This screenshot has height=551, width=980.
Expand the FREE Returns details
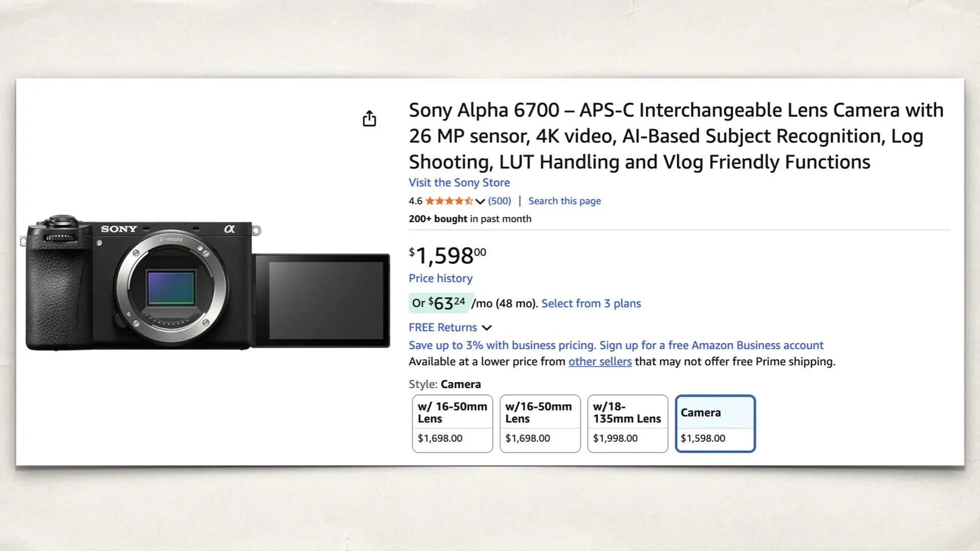coord(486,328)
